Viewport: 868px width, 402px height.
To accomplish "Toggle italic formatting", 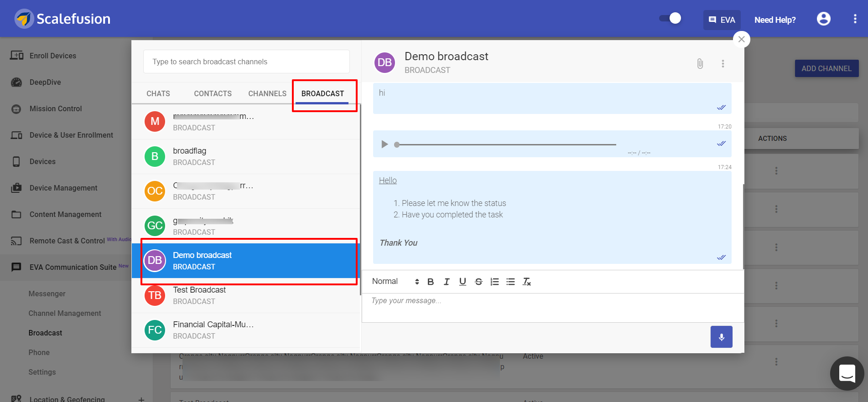I will [447, 282].
